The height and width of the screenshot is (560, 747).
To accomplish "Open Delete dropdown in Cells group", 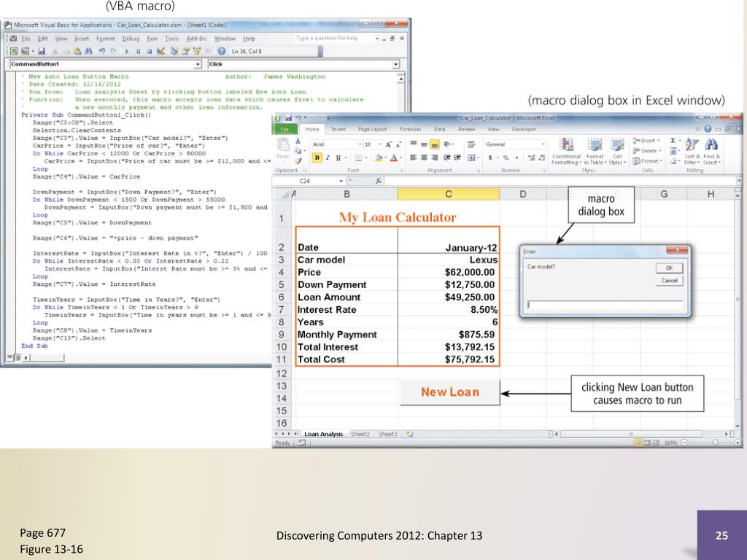I will (648, 151).
